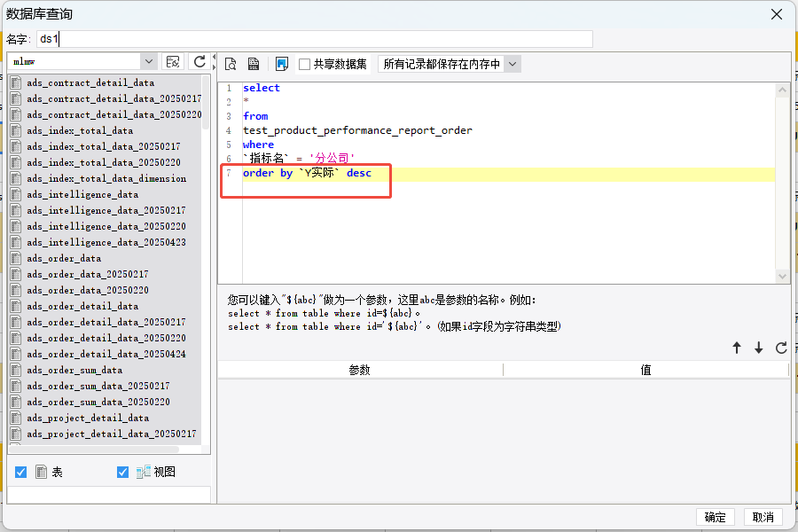This screenshot has width=798, height=532.
Task: Click the 视图 filter view icon
Action: 143,472
